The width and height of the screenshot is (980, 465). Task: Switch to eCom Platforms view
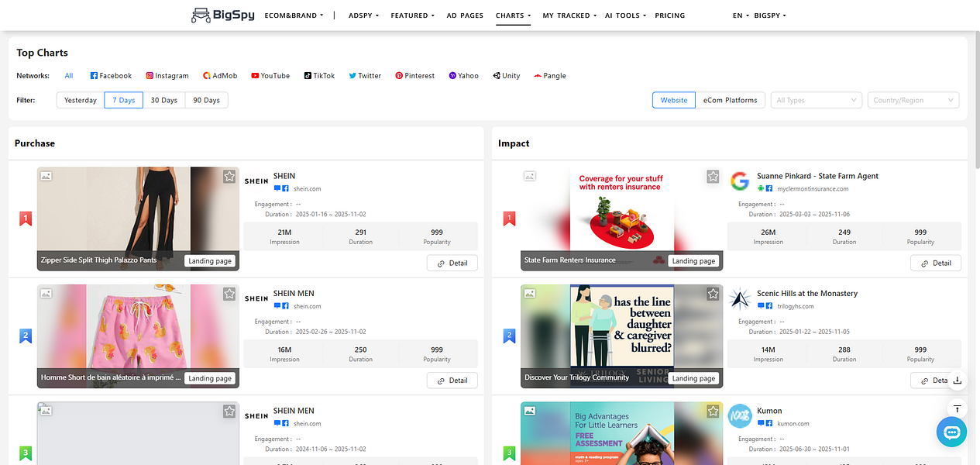tap(731, 100)
